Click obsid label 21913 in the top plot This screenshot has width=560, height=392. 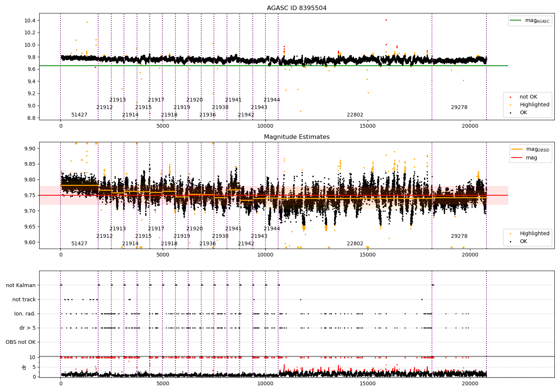coord(118,100)
